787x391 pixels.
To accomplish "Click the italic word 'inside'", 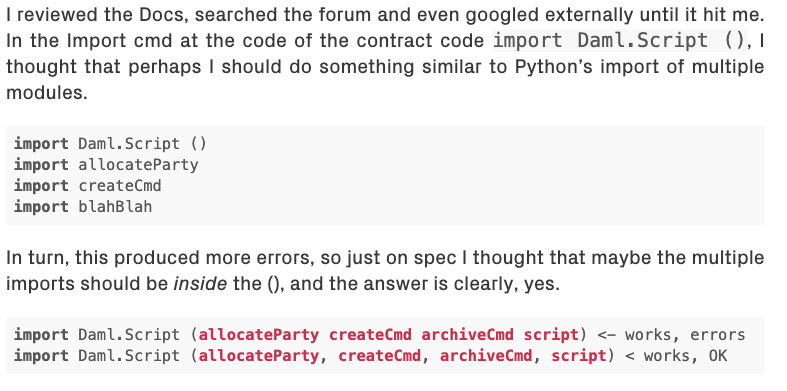I will click(x=200, y=284).
